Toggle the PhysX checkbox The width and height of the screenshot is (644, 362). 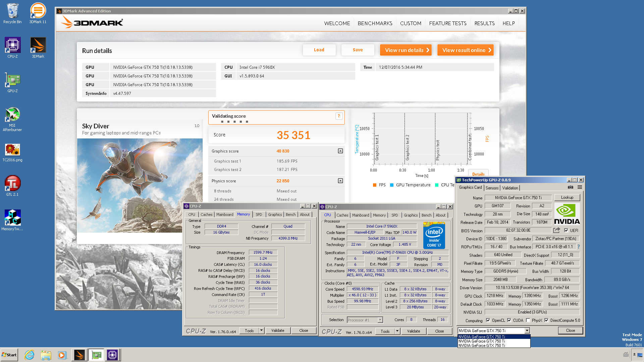click(528, 320)
